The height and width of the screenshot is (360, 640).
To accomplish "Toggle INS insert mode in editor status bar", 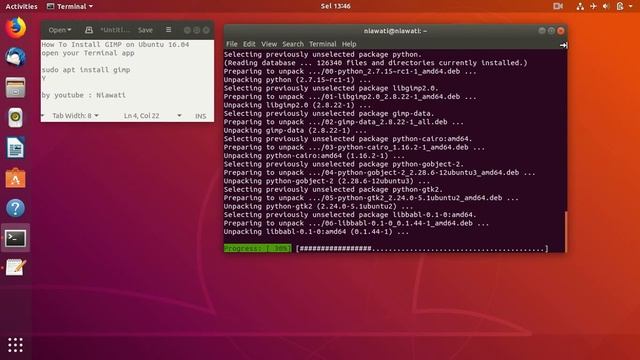I will click(200, 116).
